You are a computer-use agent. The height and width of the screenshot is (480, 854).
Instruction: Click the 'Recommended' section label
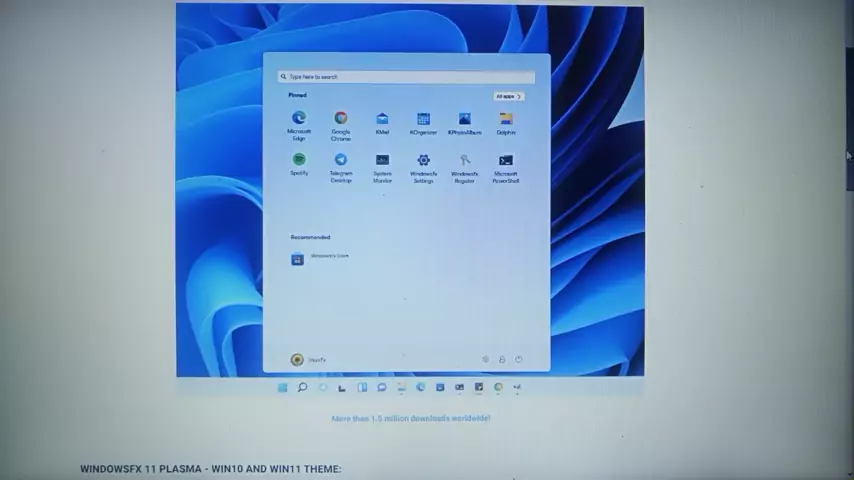pos(310,238)
